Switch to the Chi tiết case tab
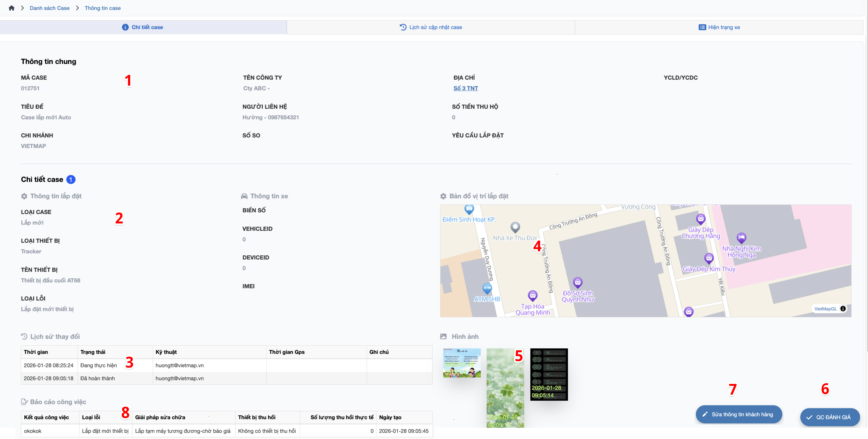Image resolution: width=868 pixels, height=439 pixels. click(x=143, y=27)
